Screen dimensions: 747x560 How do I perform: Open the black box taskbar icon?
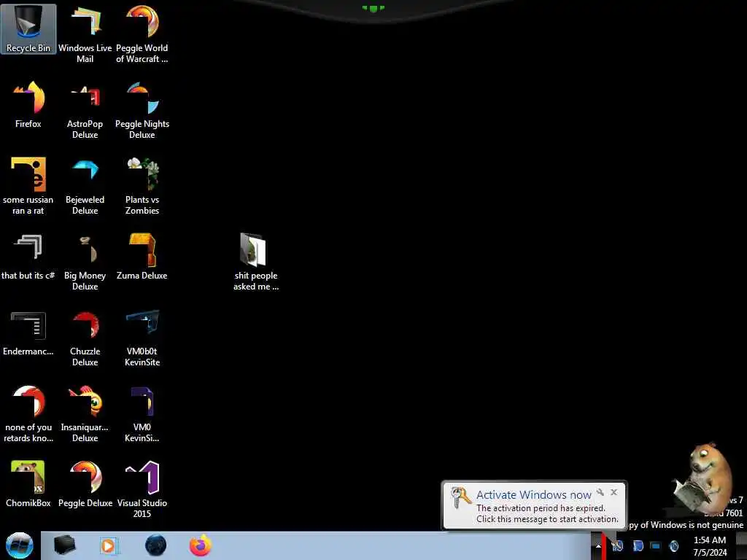(x=64, y=545)
